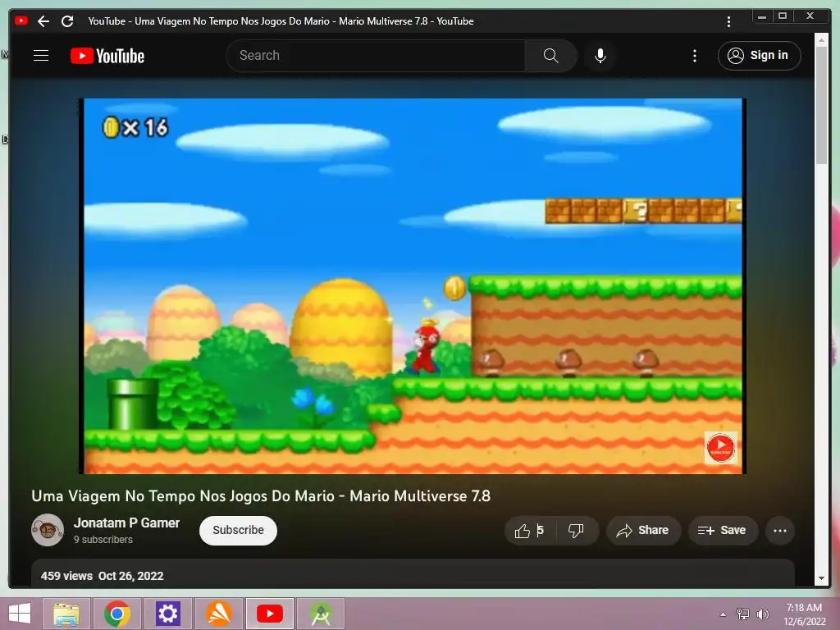Minimize the YouTube window

pos(762,16)
